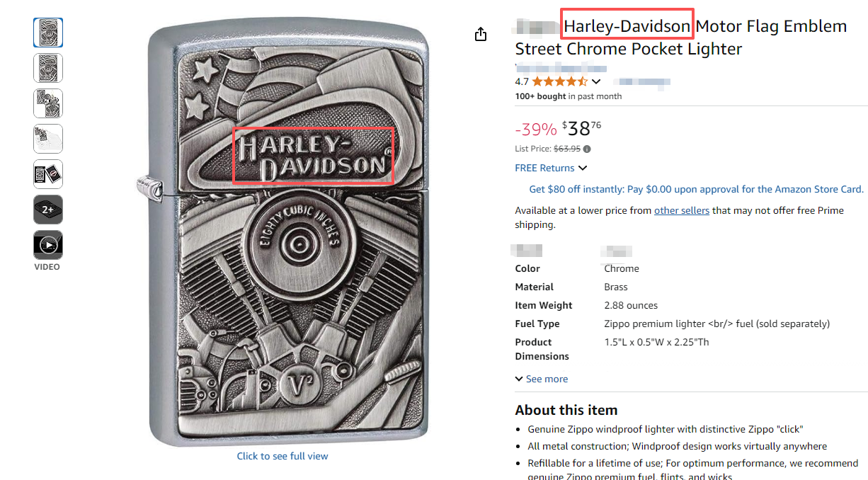
Task: Open the 2+ more images thumbnail
Action: click(48, 210)
